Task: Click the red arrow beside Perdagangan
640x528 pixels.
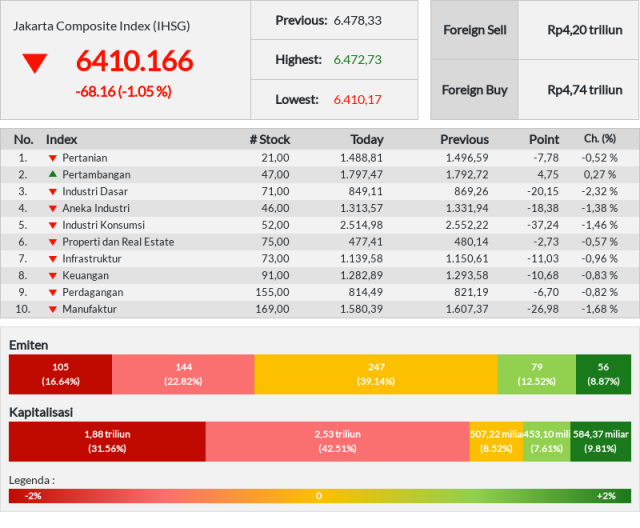Action: [x=53, y=293]
